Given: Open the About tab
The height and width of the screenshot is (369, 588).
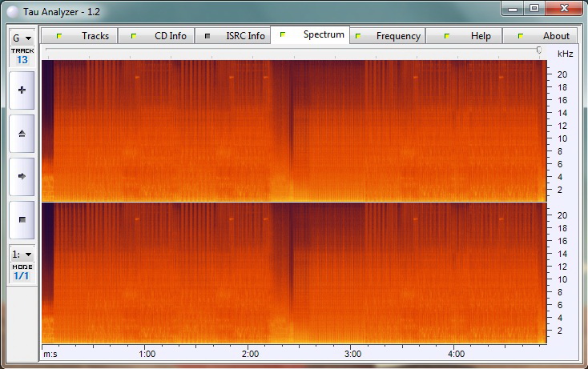Looking at the screenshot, I should coord(541,36).
